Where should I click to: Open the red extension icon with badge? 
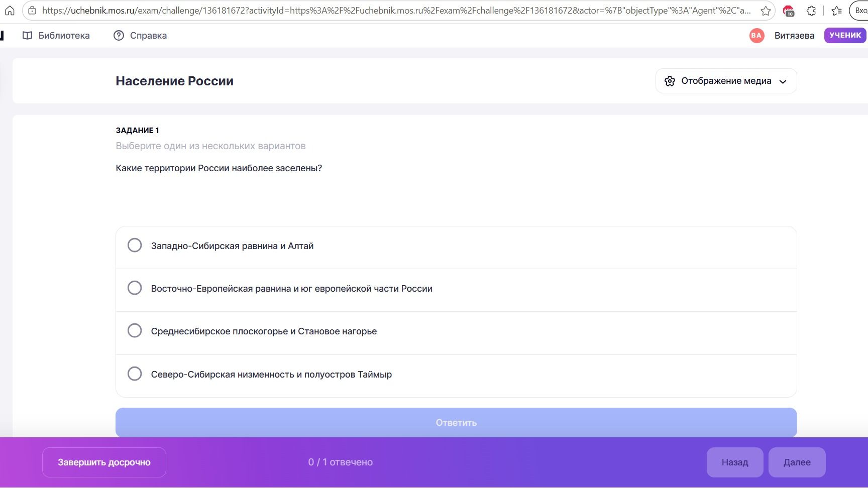(789, 11)
